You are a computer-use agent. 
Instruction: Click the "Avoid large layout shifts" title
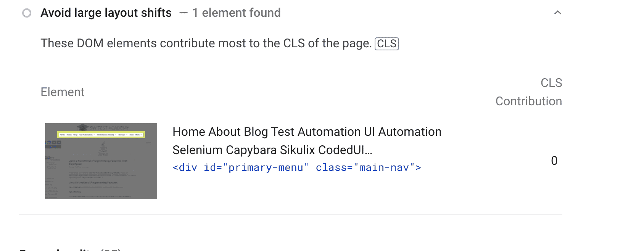pyautogui.click(x=106, y=13)
